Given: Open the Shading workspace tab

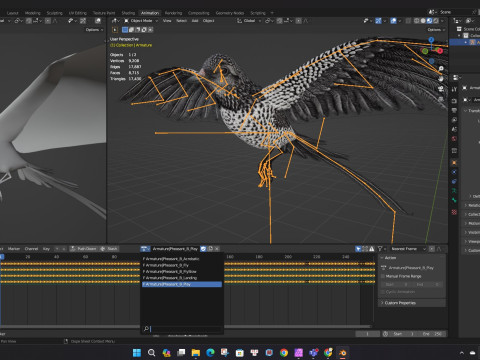Looking at the screenshot, I should click(x=128, y=13).
